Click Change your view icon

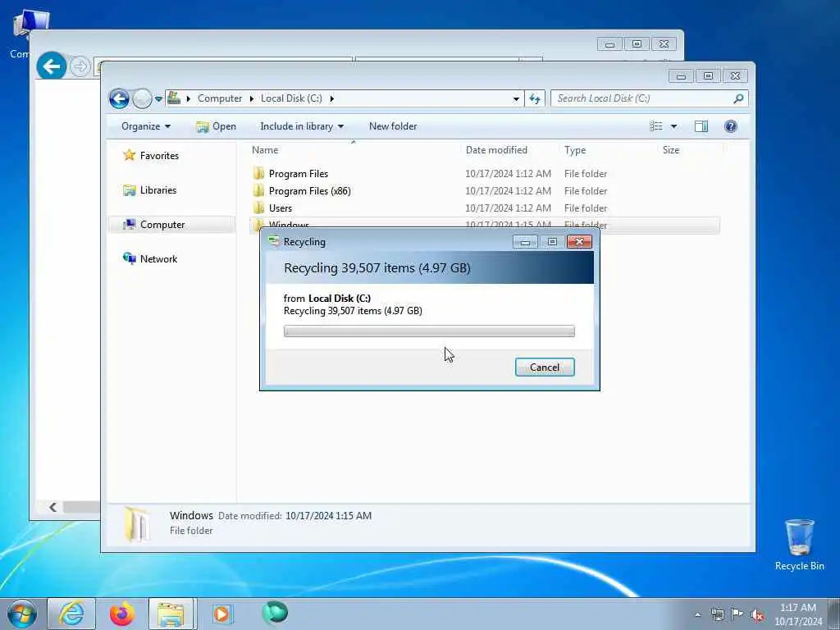pos(656,126)
